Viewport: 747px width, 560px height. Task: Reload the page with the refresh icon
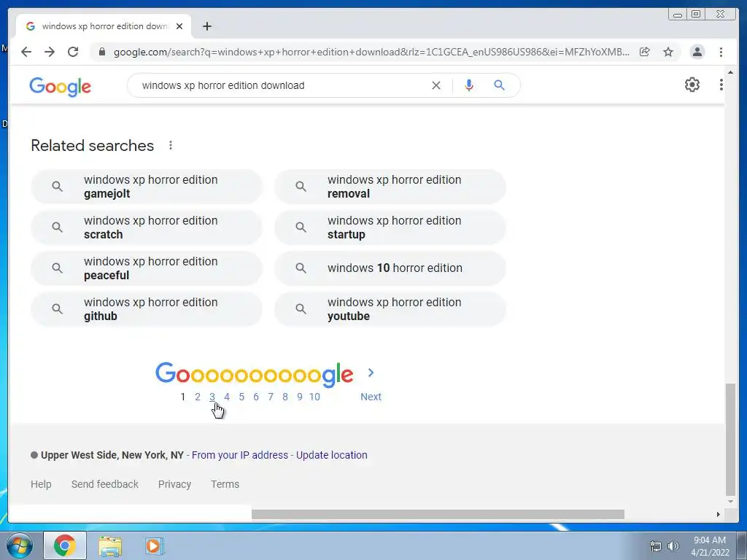[73, 52]
